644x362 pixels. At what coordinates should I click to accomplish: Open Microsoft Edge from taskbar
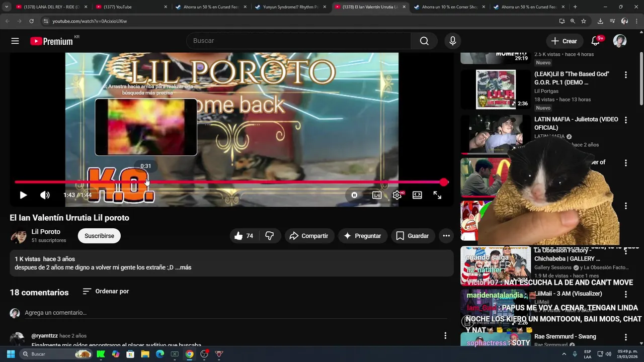pos(160,354)
